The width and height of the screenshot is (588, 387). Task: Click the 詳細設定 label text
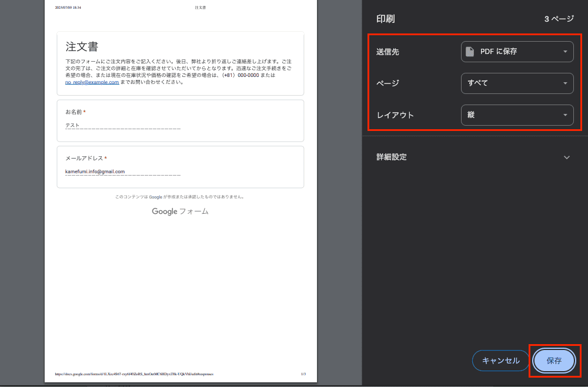point(392,157)
